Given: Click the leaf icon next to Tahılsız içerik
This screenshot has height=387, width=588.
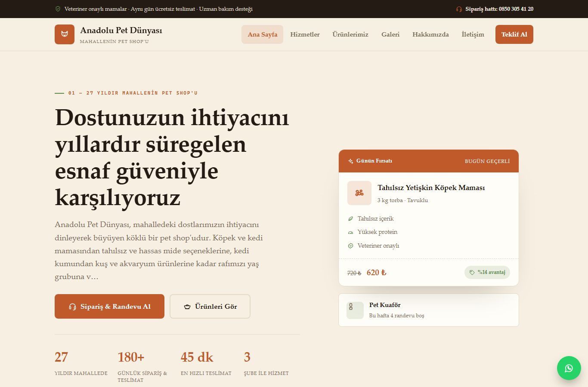Looking at the screenshot, I should point(350,219).
